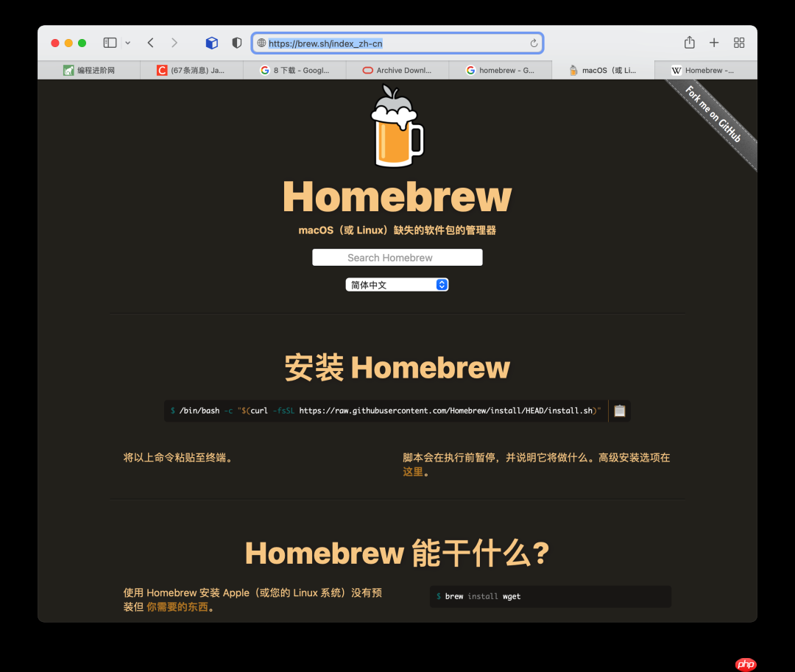Click inside the Search Homebrew field
The height and width of the screenshot is (672, 795).
click(x=397, y=257)
